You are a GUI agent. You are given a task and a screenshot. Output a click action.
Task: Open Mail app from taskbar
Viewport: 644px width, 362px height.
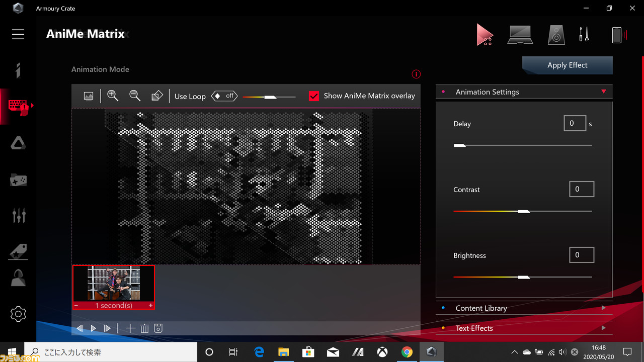tap(333, 352)
